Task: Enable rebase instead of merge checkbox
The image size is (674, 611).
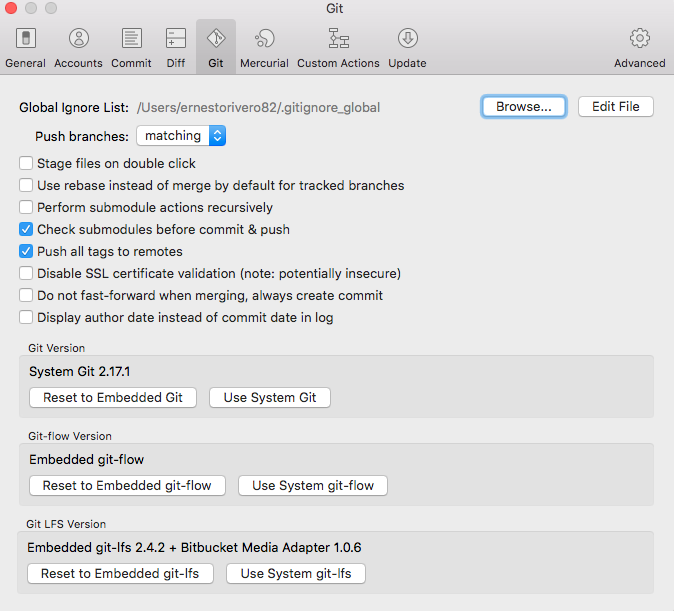Action: (26, 185)
